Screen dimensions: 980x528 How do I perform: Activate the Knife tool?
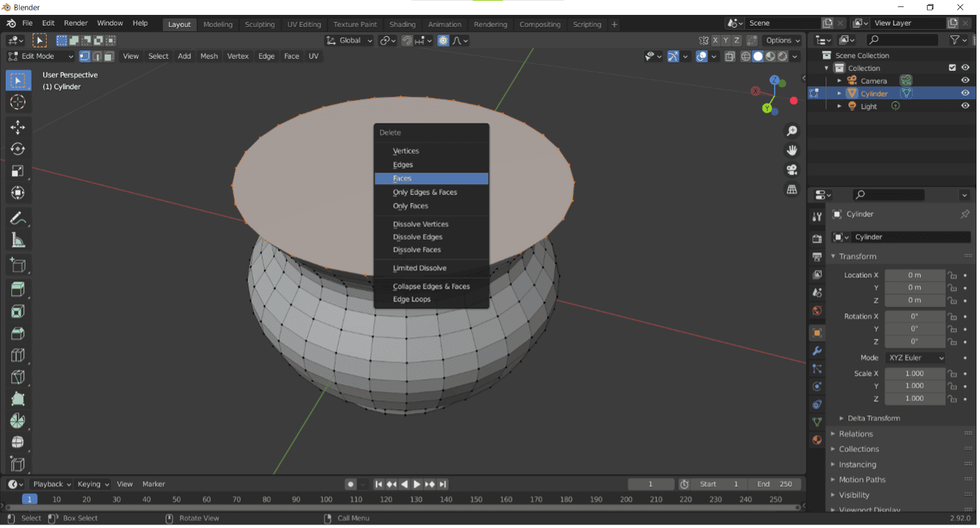click(x=18, y=377)
